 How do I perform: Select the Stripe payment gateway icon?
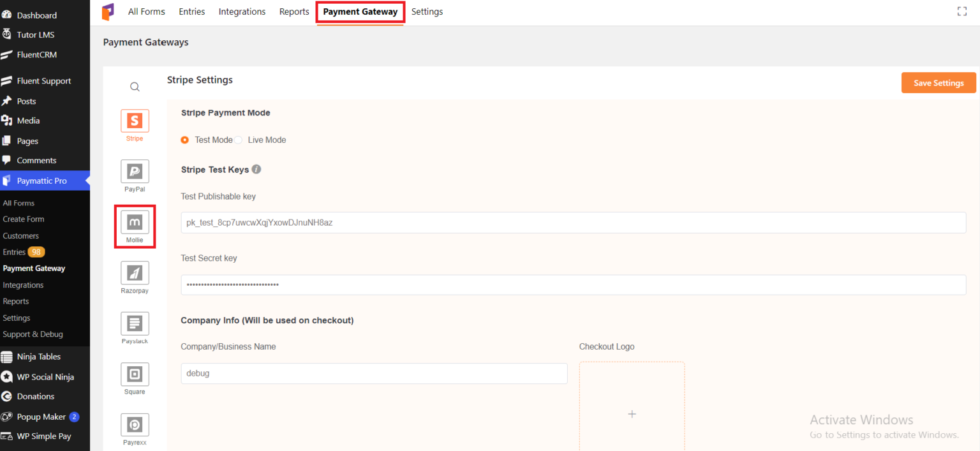135,121
